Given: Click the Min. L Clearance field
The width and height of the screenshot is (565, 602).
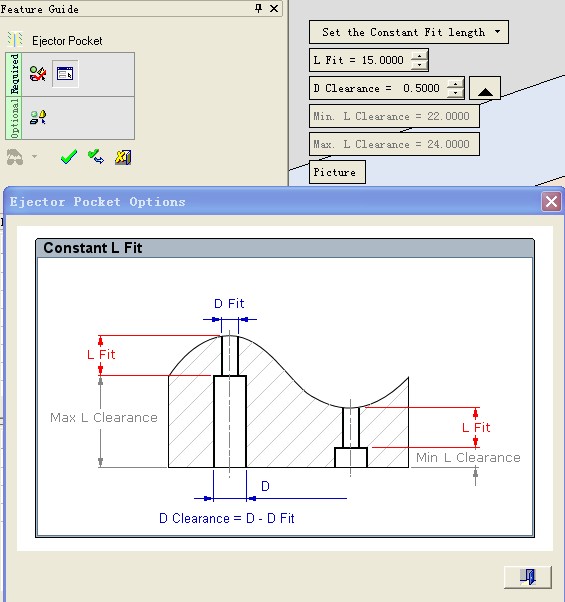Looking at the screenshot, I should click(x=394, y=116).
